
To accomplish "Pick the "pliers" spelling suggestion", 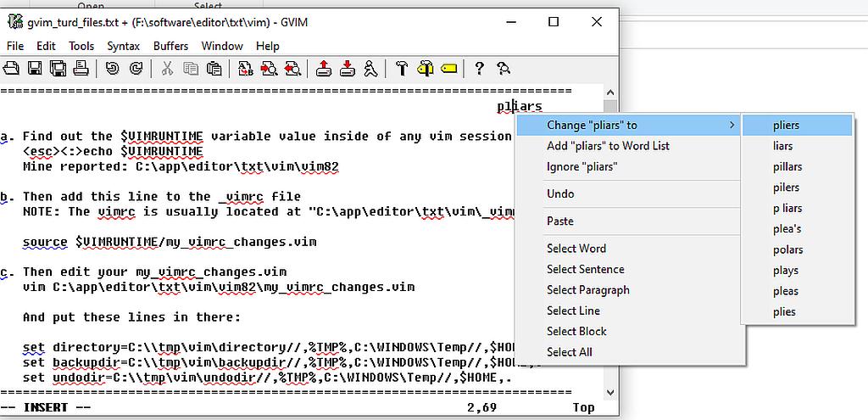I will tap(797, 126).
